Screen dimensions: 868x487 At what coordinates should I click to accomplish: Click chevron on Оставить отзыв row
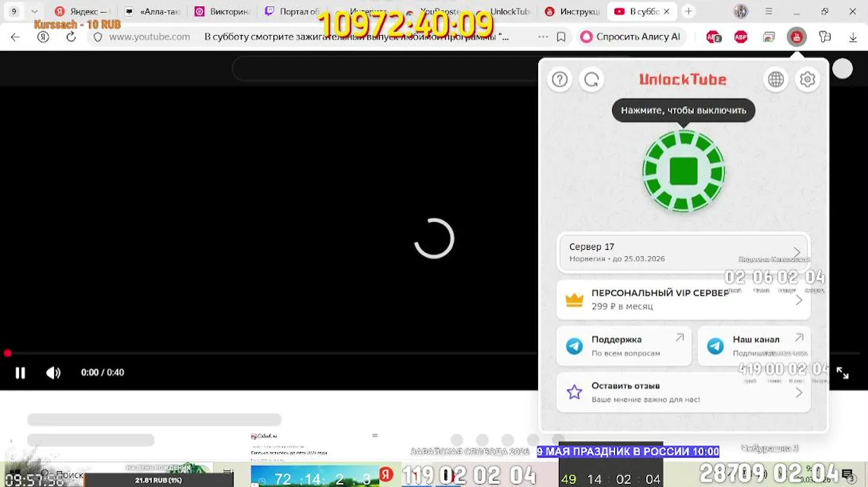pos(798,392)
